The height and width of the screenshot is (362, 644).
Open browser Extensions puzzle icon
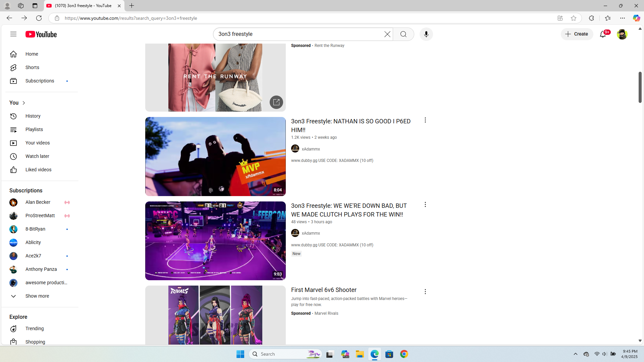point(591,18)
